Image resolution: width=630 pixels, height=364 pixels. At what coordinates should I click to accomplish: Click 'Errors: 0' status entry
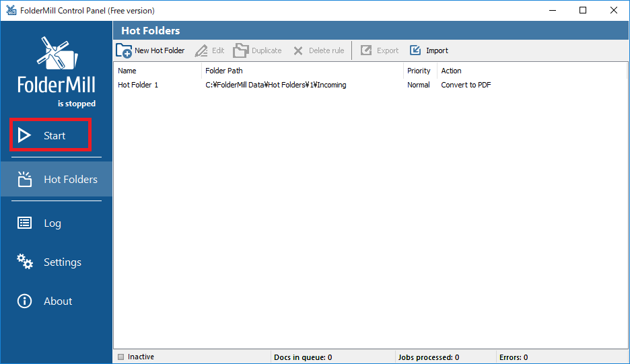pyautogui.click(x=514, y=357)
